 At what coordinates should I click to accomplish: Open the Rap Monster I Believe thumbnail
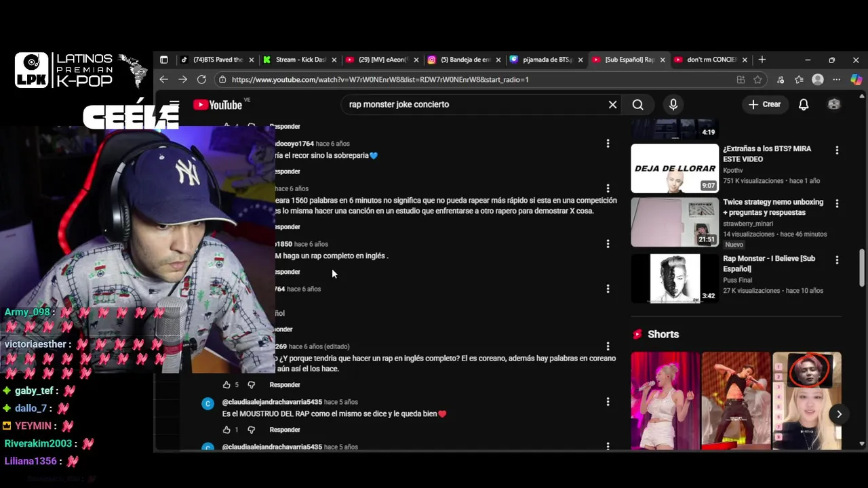pos(675,278)
